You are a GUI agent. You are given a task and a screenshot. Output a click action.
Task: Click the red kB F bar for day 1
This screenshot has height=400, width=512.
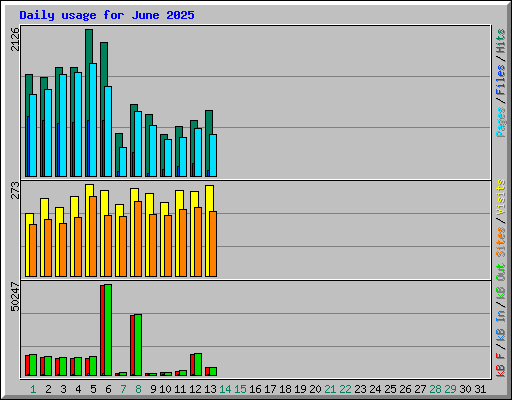[x=27, y=365]
